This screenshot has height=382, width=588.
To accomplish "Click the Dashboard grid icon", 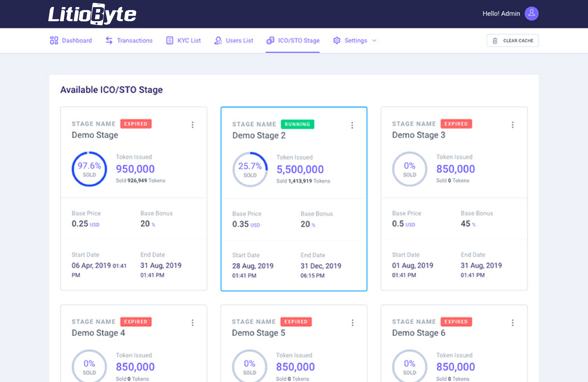I will tap(54, 40).
